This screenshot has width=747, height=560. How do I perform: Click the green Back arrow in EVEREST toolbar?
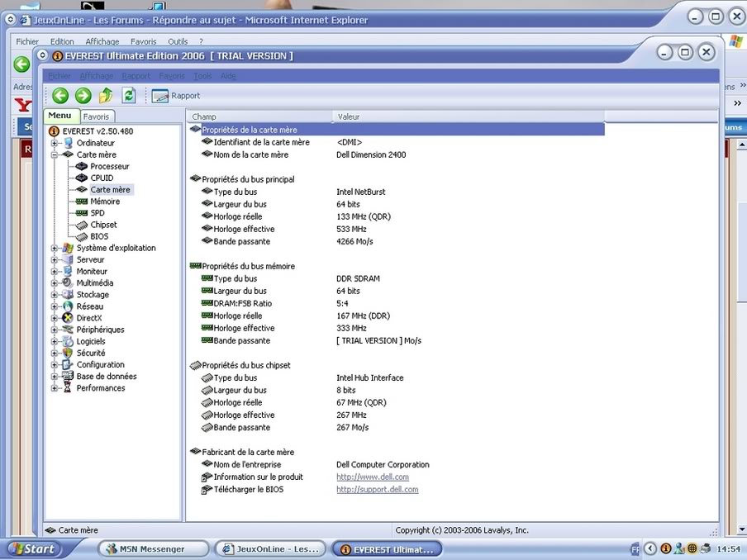tap(60, 96)
